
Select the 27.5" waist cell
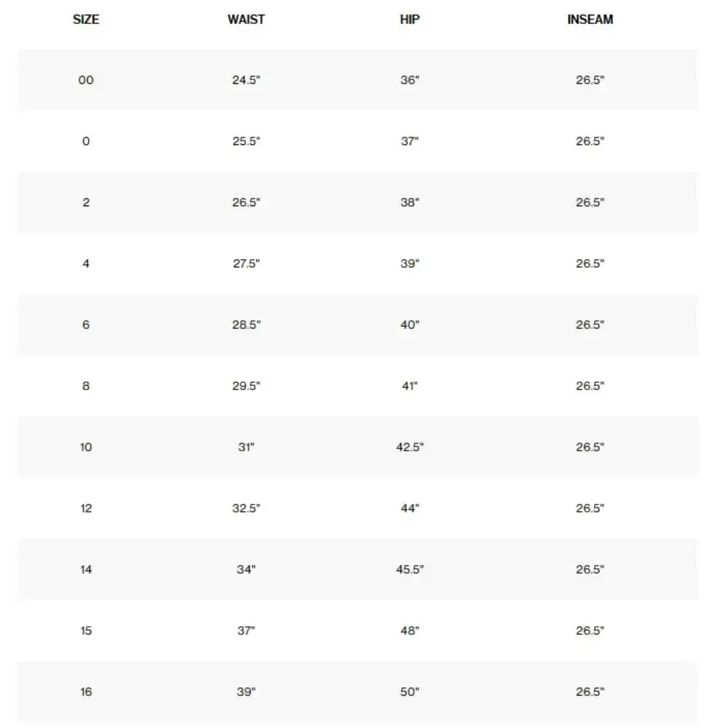pos(246,264)
